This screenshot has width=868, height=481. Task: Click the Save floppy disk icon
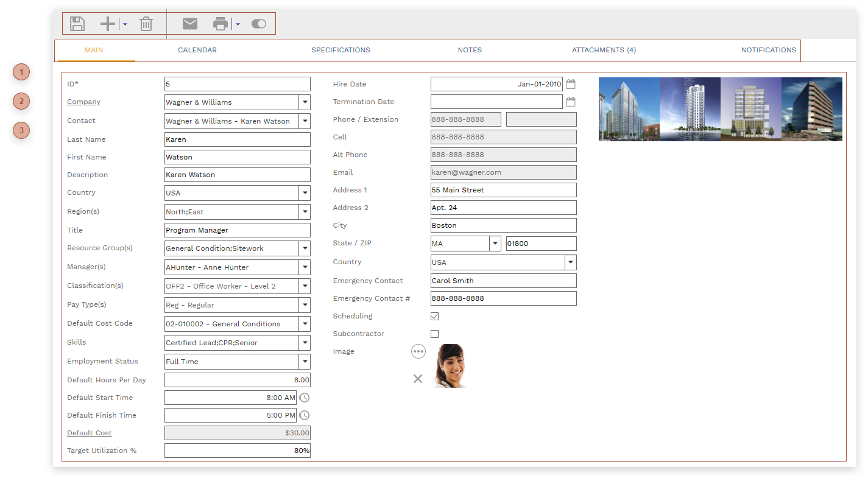coord(77,24)
